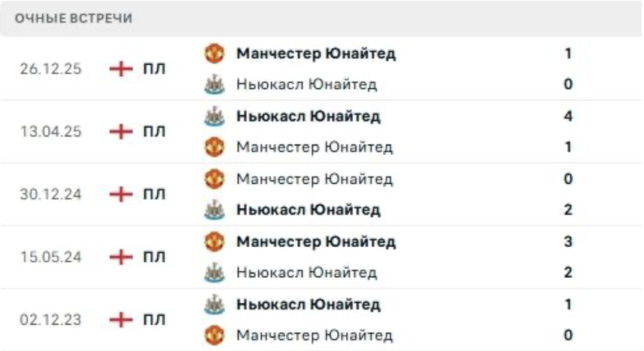
Task: Select the ПЛ league label for 15.05.24
Action: coord(154,257)
